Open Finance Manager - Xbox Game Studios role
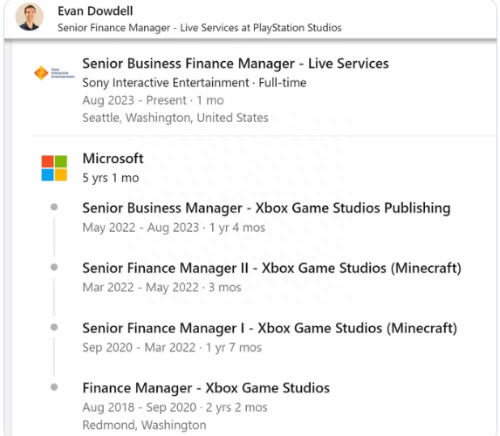The image size is (500, 436). pos(206,388)
